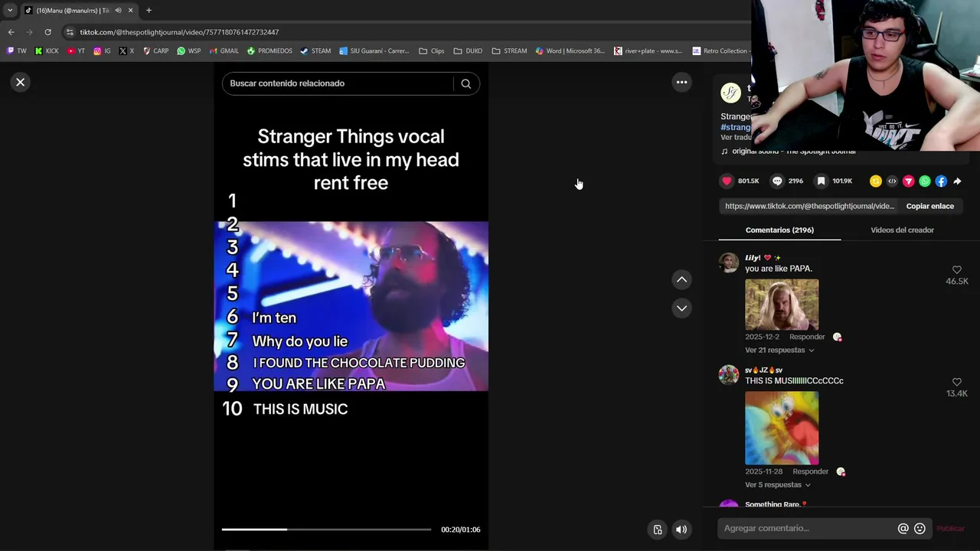
Task: Open the SIU Guaraní bookmark
Action: (x=374, y=51)
